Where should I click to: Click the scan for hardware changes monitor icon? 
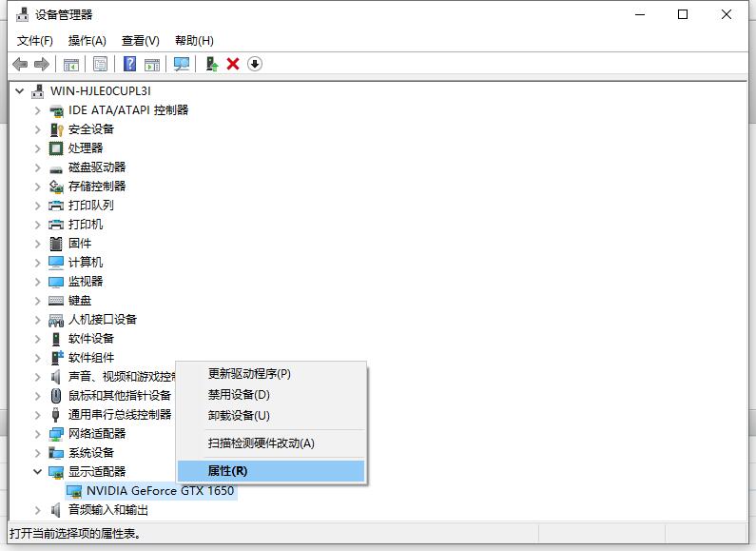click(181, 64)
